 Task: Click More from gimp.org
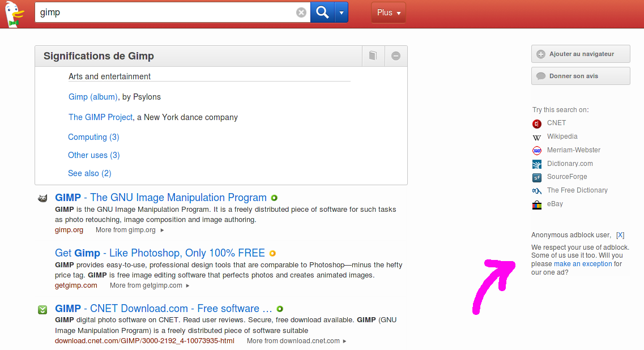click(130, 230)
